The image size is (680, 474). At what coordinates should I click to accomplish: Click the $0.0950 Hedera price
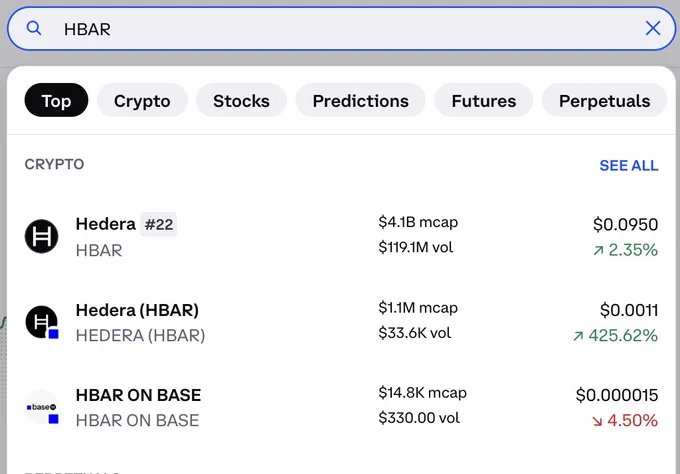625,225
